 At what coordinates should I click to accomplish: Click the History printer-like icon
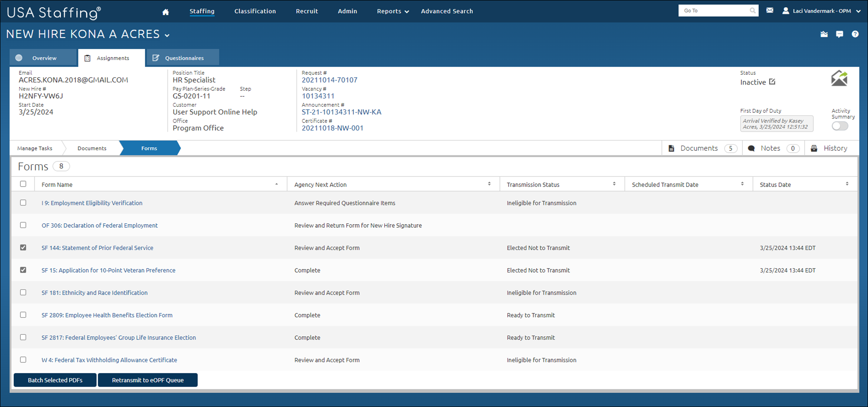click(814, 148)
